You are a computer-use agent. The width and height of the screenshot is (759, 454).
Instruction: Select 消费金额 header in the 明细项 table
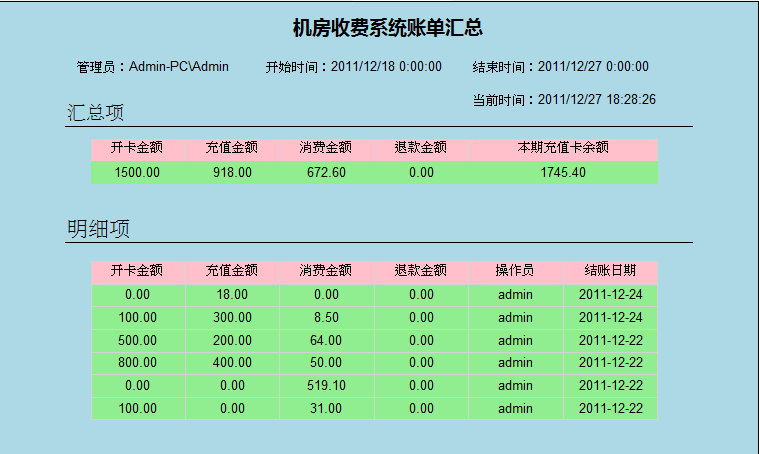[x=327, y=272]
